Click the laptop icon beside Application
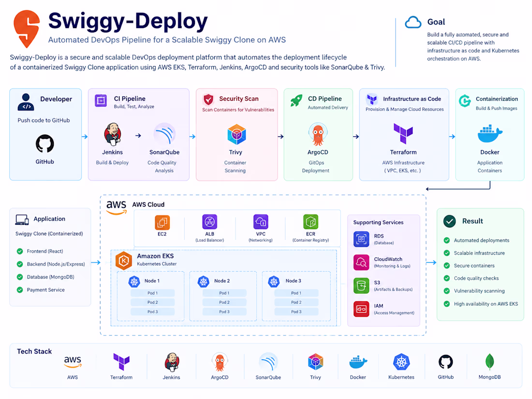Image resolution: width=532 pixels, height=399 pixels. pyautogui.click(x=22, y=220)
